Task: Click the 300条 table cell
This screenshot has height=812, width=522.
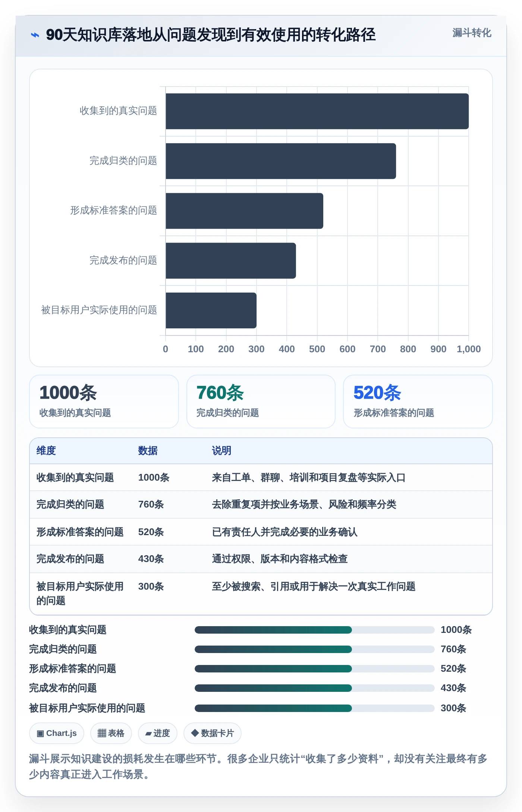Action: pos(151,586)
